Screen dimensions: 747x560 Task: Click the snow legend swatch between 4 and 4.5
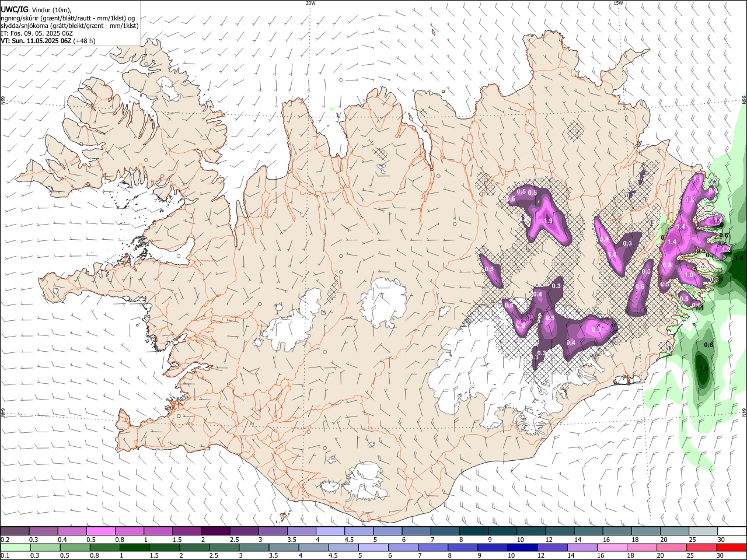[329, 531]
